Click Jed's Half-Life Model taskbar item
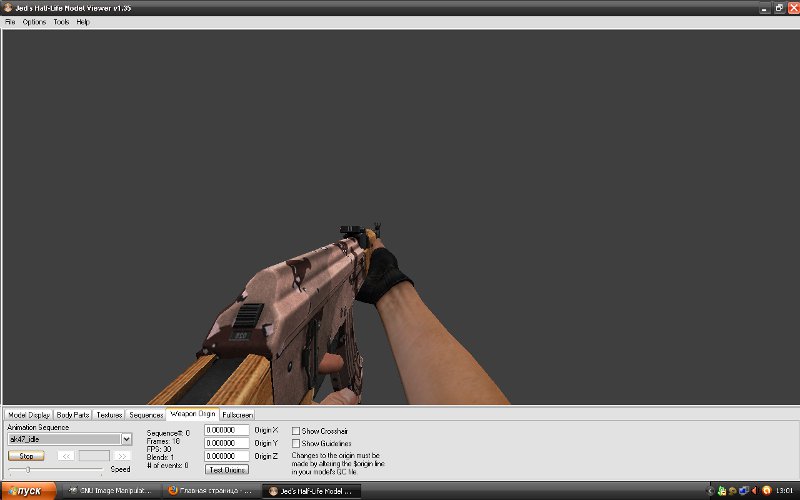The image size is (800, 500). (x=311, y=491)
